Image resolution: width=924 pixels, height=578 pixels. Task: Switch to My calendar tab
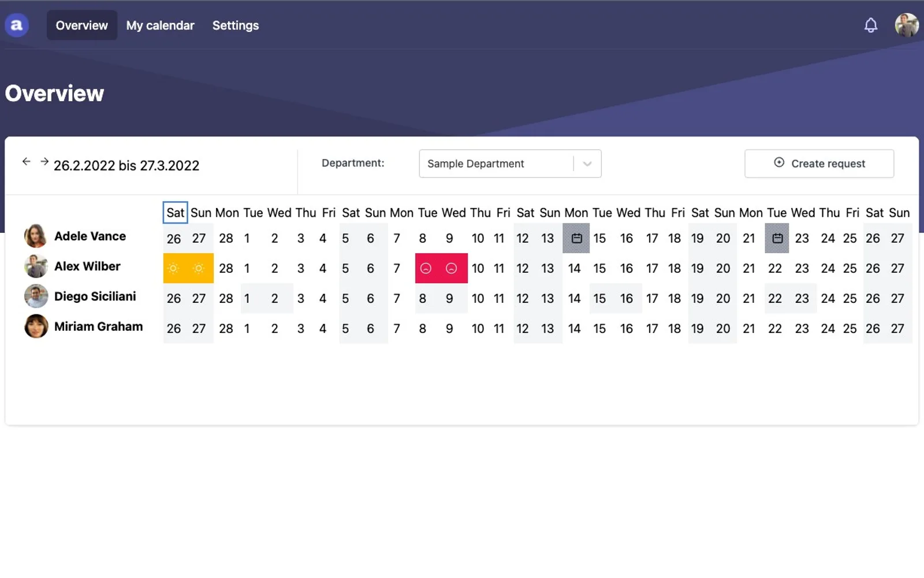click(161, 25)
